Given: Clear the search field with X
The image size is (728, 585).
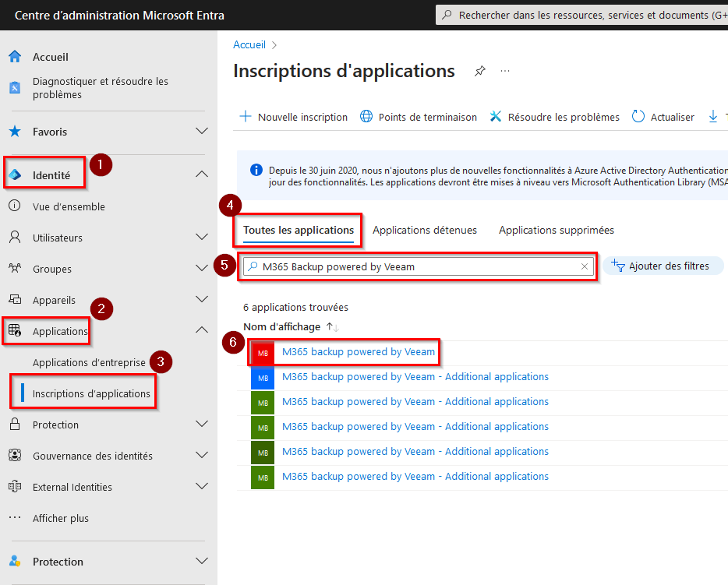Looking at the screenshot, I should [x=585, y=266].
